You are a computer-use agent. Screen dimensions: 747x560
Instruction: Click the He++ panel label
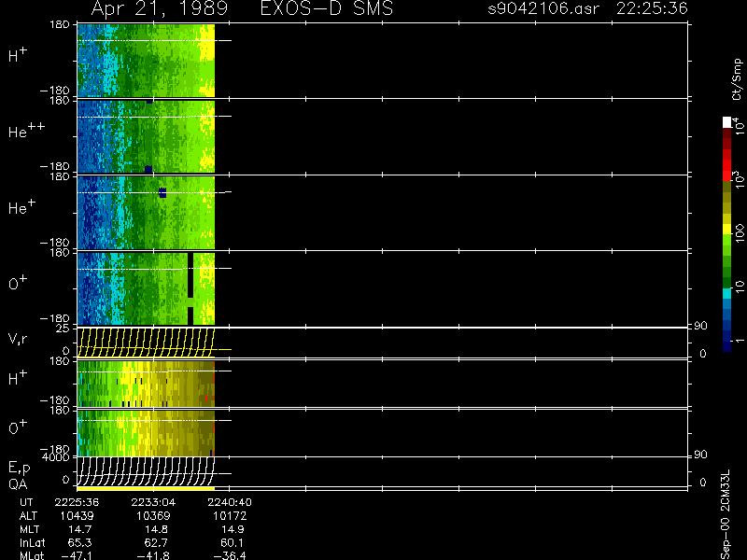27,131
